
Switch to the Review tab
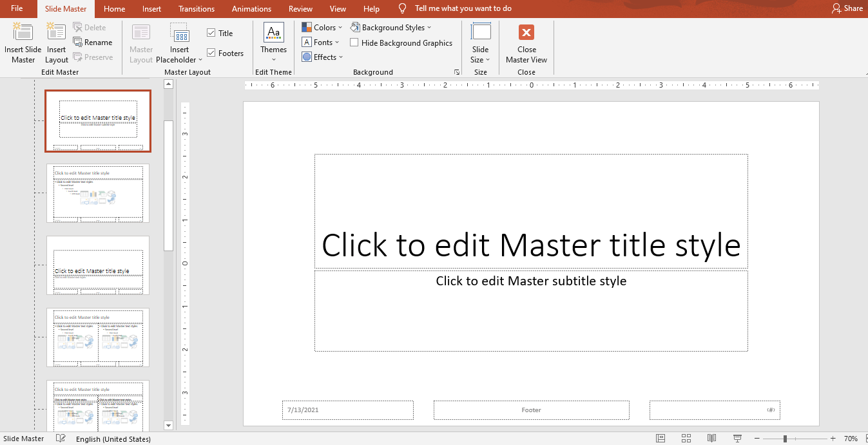(300, 8)
